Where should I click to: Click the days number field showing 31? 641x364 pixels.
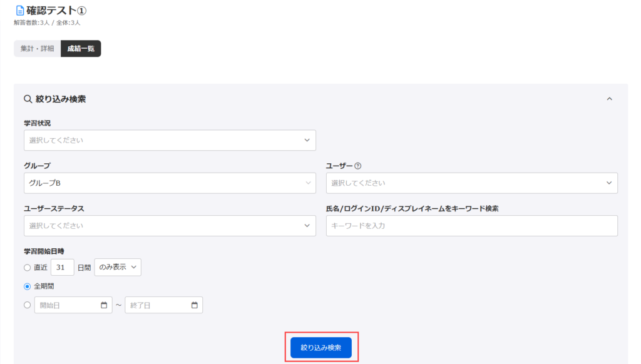62,267
